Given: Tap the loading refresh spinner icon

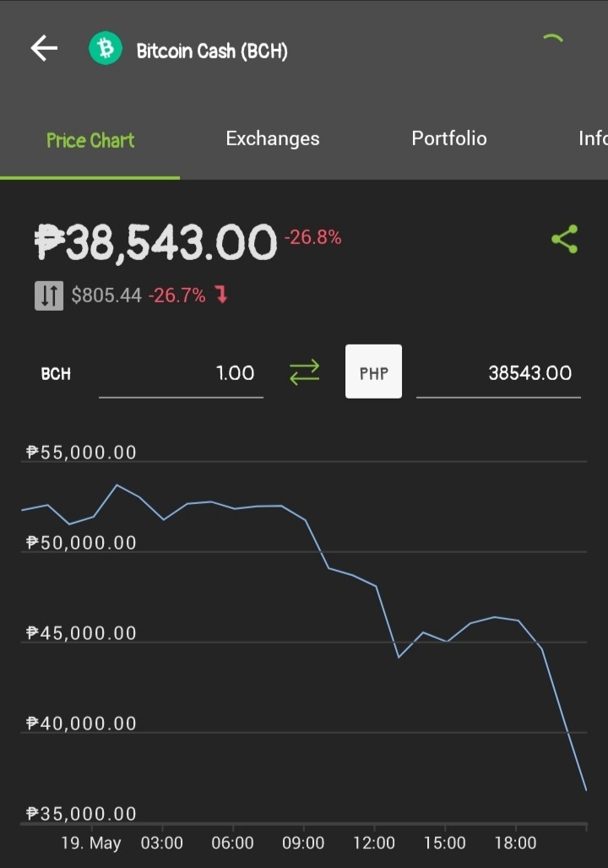Looking at the screenshot, I should [552, 40].
